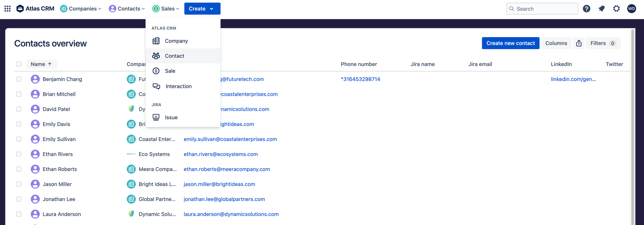The image size is (644, 225).
Task: Open Ethan Rivers' email address link
Action: pos(221,154)
